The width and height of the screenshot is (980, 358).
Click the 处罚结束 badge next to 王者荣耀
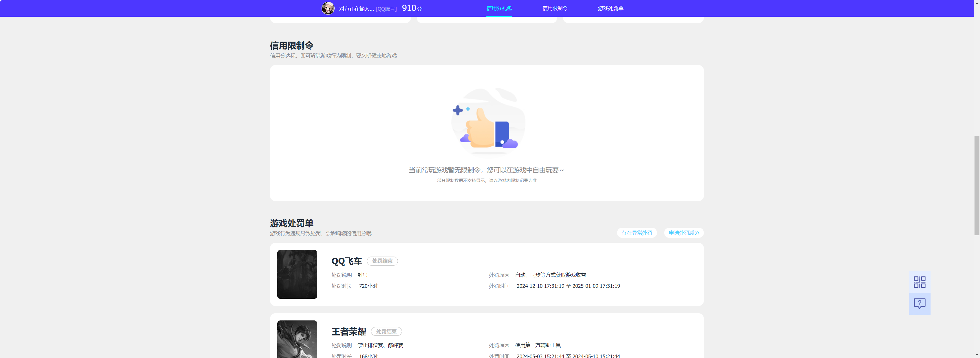(x=386, y=331)
